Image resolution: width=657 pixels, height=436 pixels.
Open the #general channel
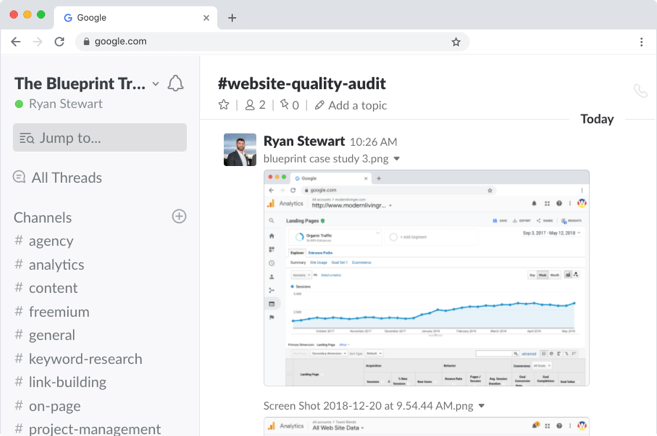[45, 335]
